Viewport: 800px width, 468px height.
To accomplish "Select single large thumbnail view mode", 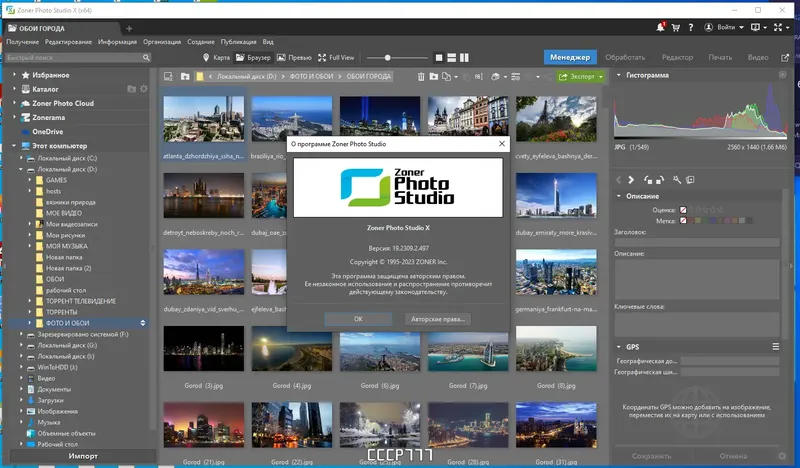I will (x=439, y=58).
